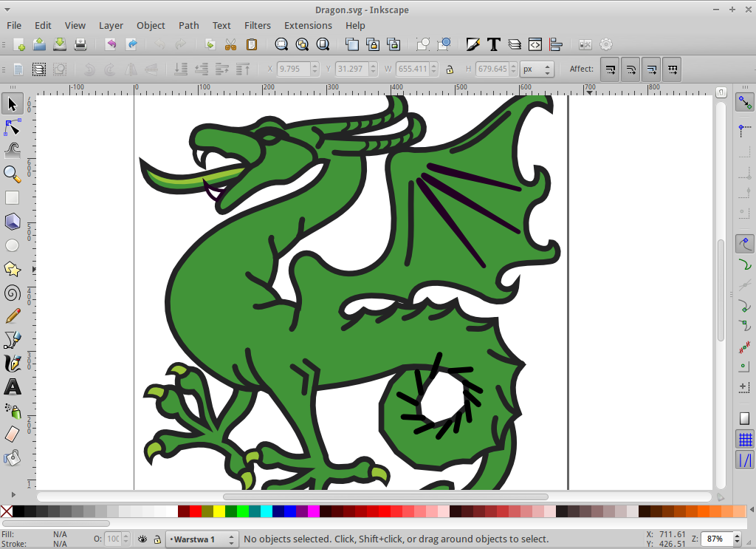Viewport: 756px width, 549px height.
Task: Toggle layer visibility eye icon
Action: click(x=142, y=539)
